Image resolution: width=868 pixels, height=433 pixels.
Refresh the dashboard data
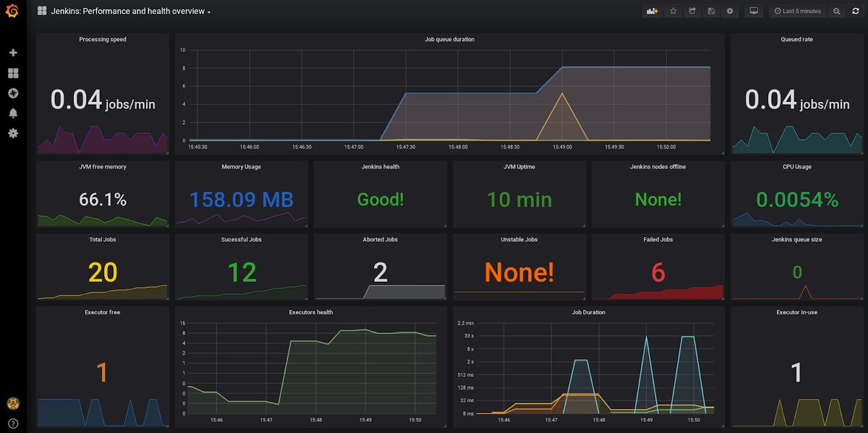pyautogui.click(x=854, y=11)
